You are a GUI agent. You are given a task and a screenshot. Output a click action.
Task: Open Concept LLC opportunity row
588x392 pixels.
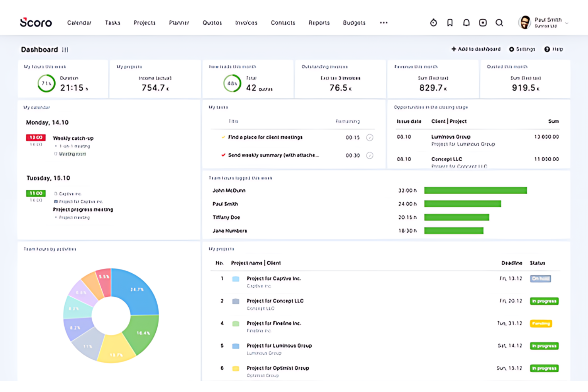point(478,162)
